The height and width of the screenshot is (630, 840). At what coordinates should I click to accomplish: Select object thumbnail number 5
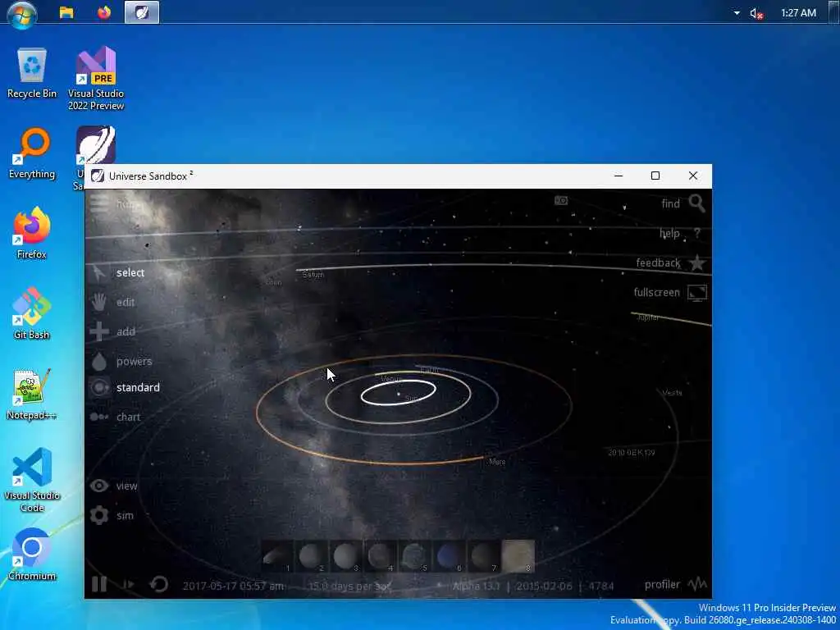coord(414,556)
